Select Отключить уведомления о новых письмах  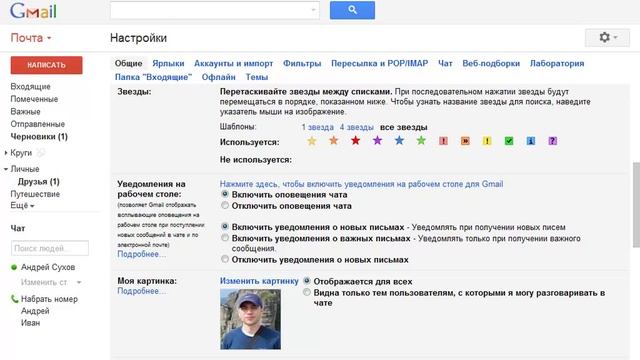click(225, 259)
